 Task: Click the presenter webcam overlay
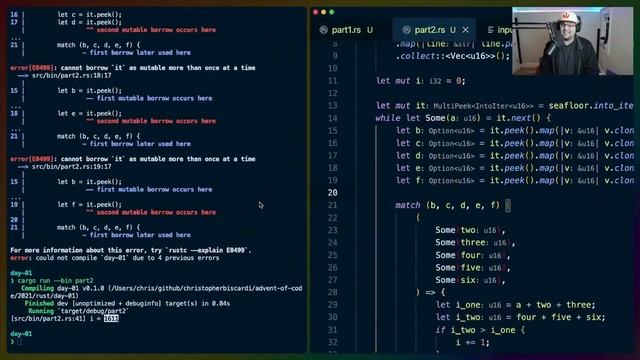click(x=573, y=41)
